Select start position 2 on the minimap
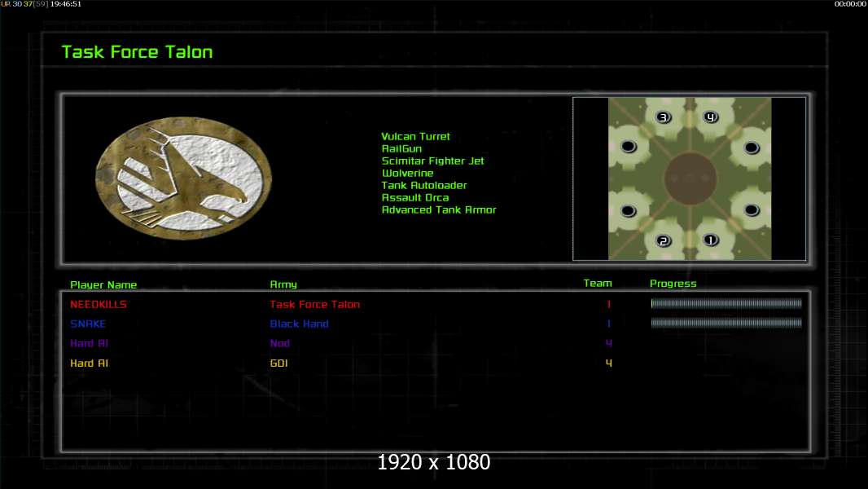 point(663,241)
